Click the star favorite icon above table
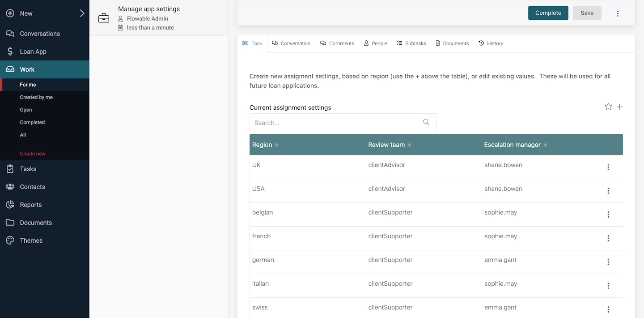The width and height of the screenshot is (644, 318). click(608, 107)
